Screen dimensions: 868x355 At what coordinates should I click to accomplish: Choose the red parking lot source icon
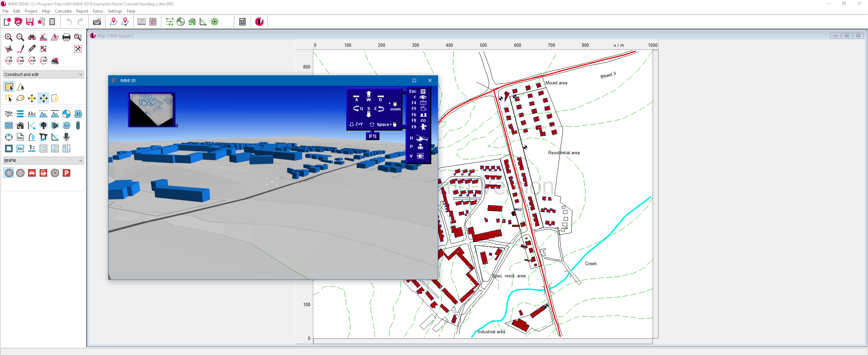pyautogui.click(x=66, y=173)
